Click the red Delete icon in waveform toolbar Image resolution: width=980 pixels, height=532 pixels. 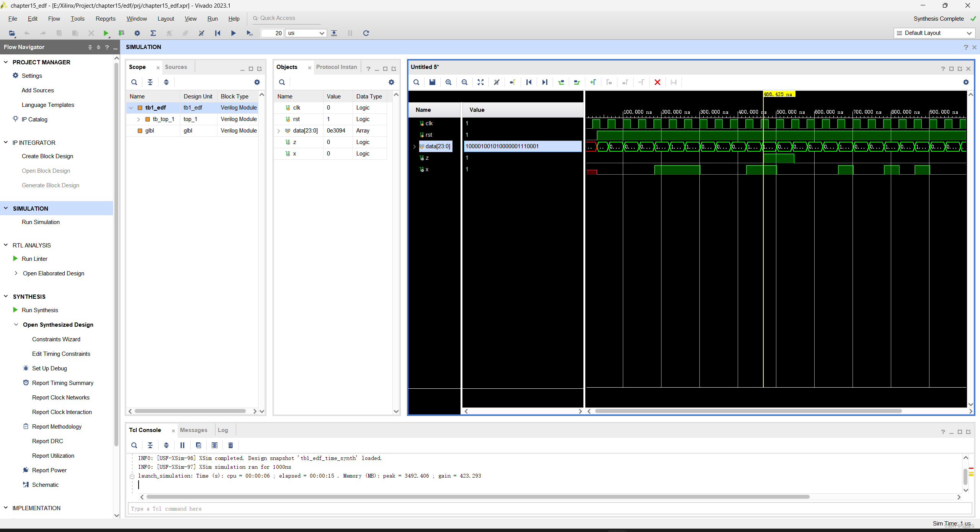coord(657,82)
